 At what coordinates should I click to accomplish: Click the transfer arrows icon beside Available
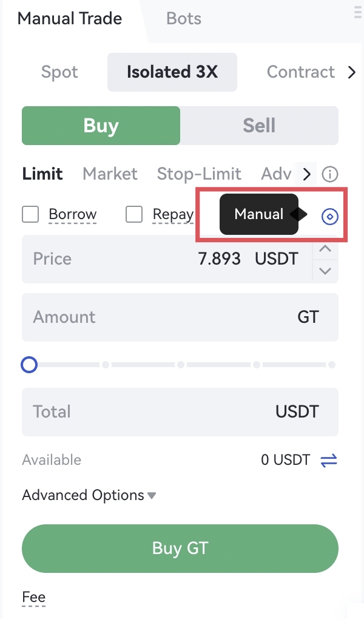click(328, 461)
